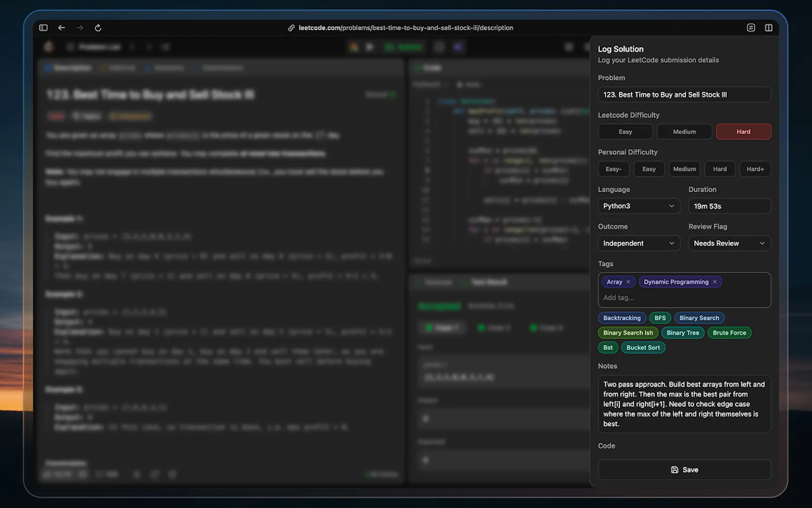Reload the page with the refresh icon
This screenshot has height=508, width=812.
click(98, 28)
